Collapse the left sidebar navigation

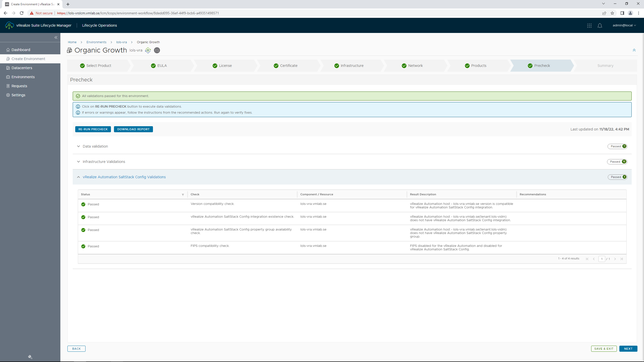56,37
